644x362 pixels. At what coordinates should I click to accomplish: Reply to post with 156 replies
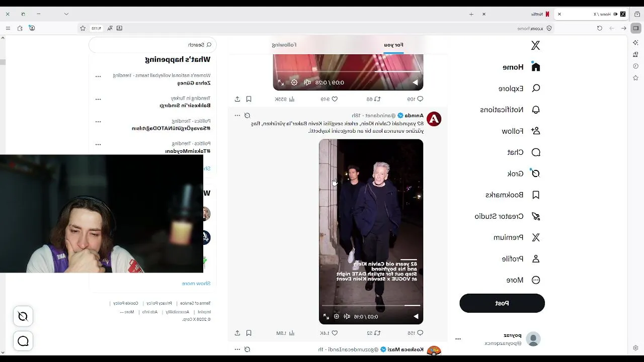click(x=415, y=333)
